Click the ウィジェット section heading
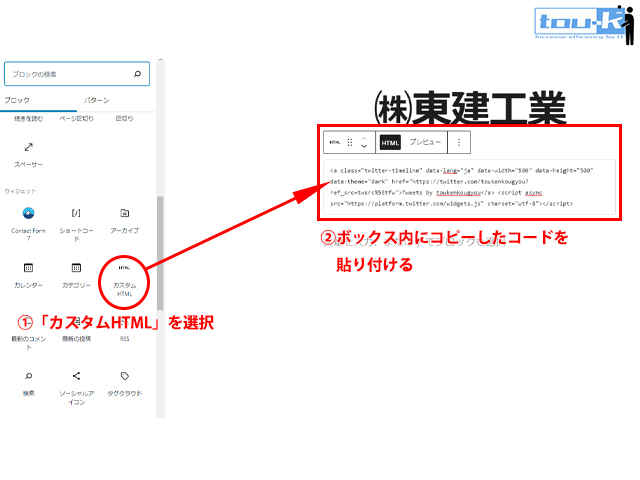The image size is (640, 480). (x=20, y=191)
